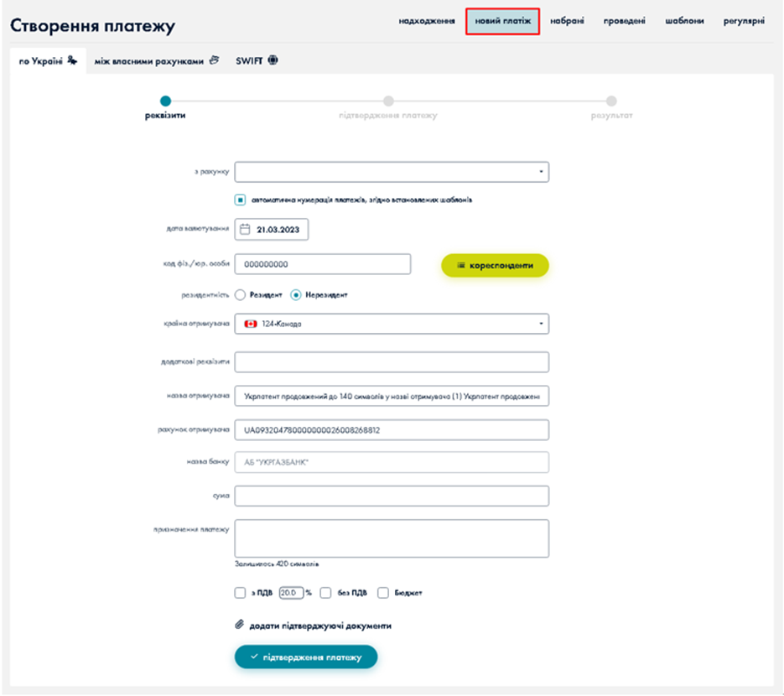Viewport: 784px width, 696px height.
Task: Enable the 'з ПДВ' checkbox
Action: [241, 593]
